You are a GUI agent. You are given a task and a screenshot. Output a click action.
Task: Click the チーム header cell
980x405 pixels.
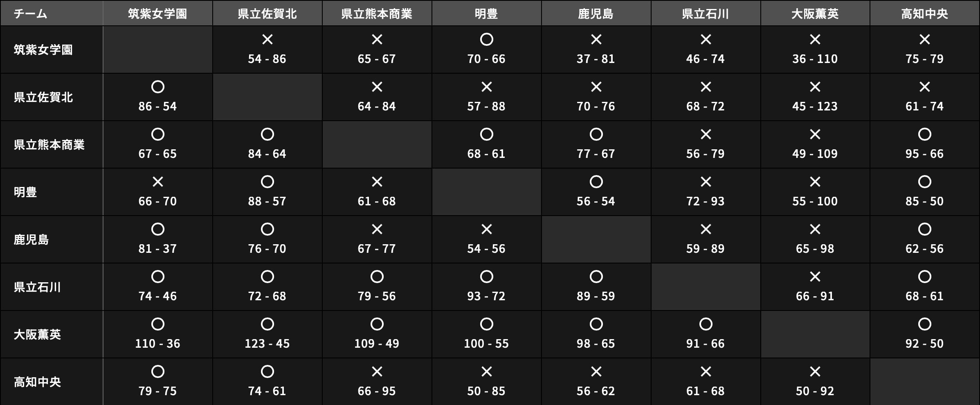click(31, 14)
